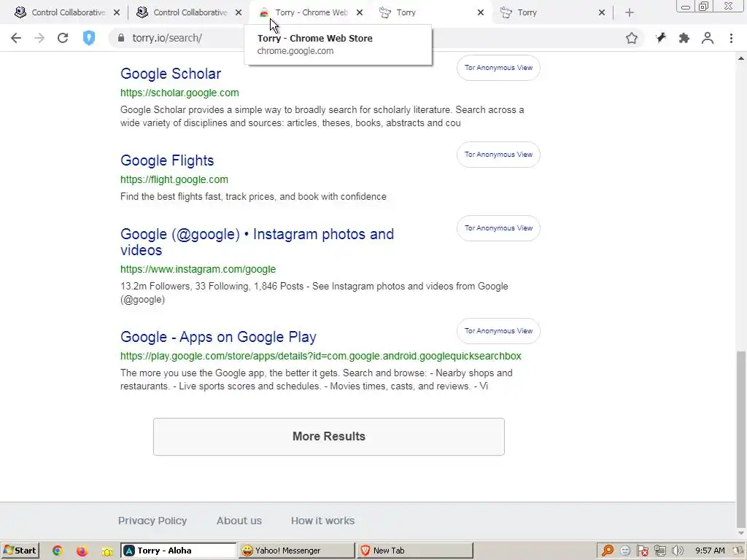The height and width of the screenshot is (560, 747).
Task: Switch to Torry - Aloha taskbar window
Action: pyautogui.click(x=178, y=551)
